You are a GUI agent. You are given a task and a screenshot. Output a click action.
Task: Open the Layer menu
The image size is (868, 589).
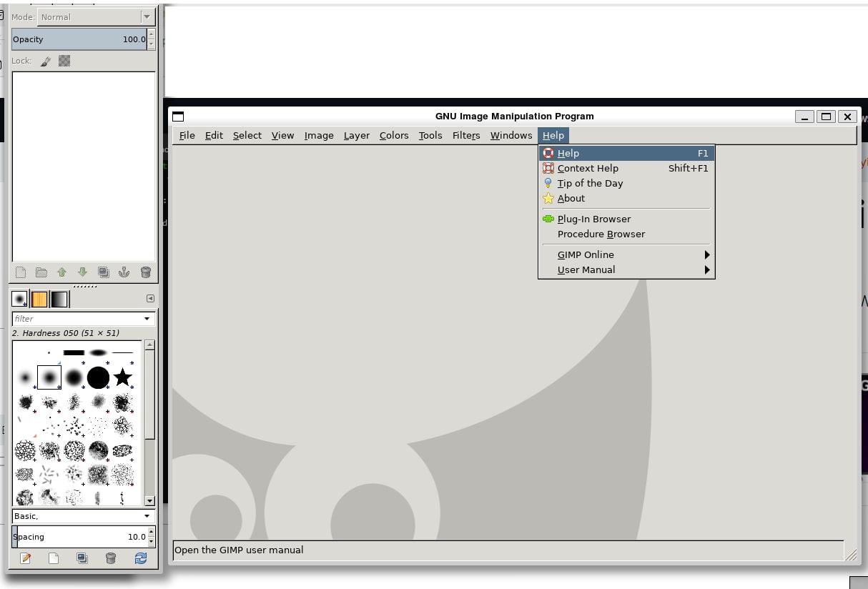coord(356,135)
